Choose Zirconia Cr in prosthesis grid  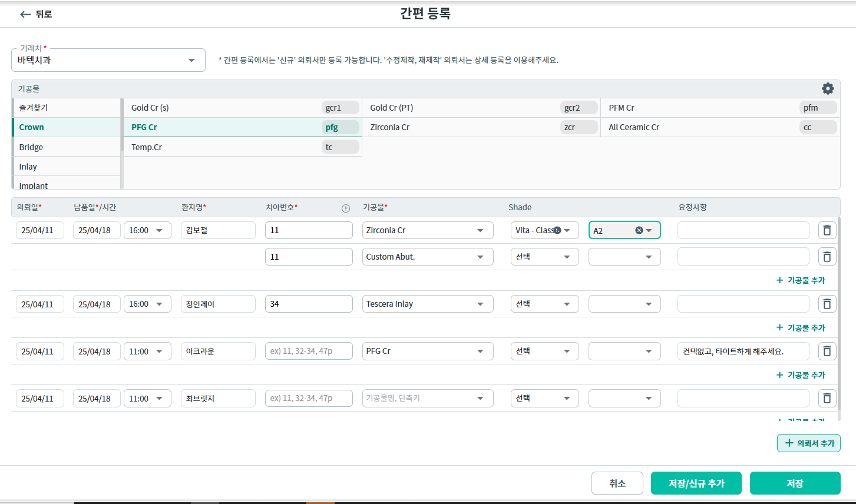481,127
